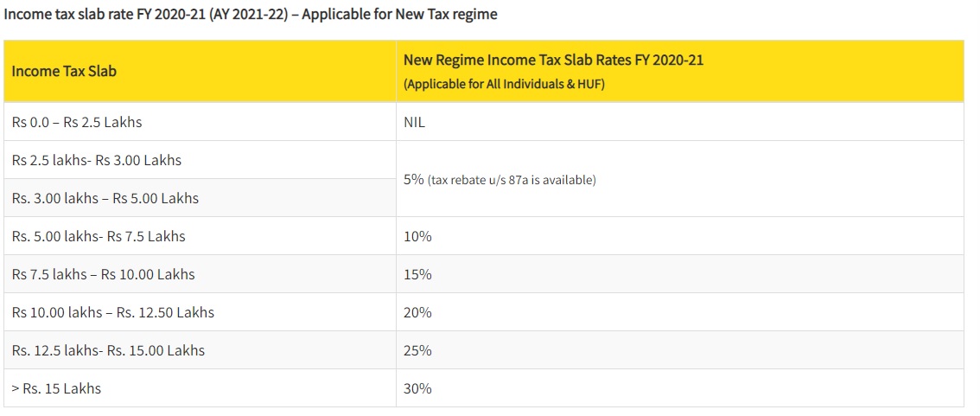This screenshot has width=980, height=416.
Task: Click the page title about FY 2020-21 slab rates
Action: click(x=251, y=15)
